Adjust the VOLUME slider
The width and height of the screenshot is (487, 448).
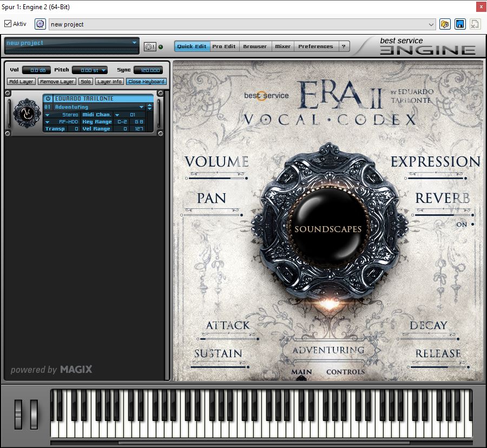pyautogui.click(x=216, y=178)
